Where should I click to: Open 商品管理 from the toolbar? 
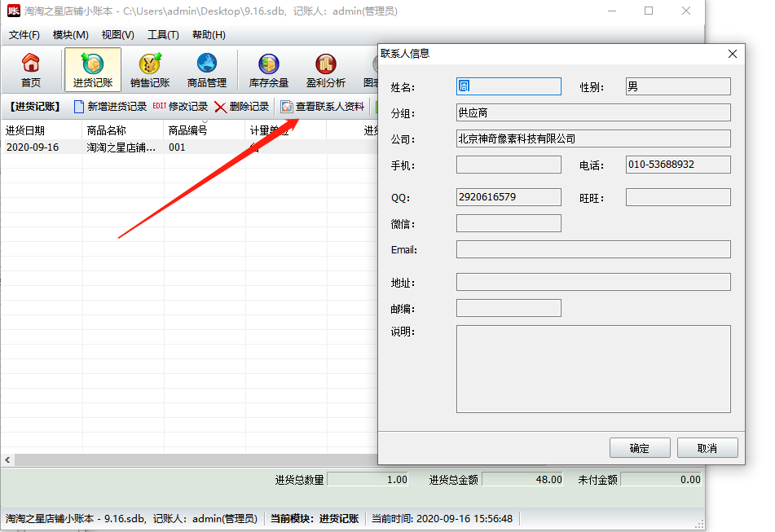207,70
